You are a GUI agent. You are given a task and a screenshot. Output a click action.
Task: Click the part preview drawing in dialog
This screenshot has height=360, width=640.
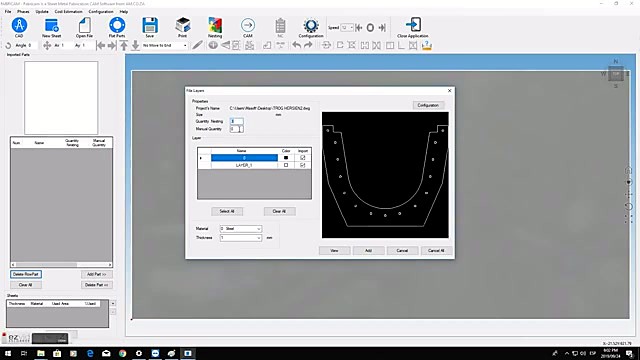tap(385, 175)
